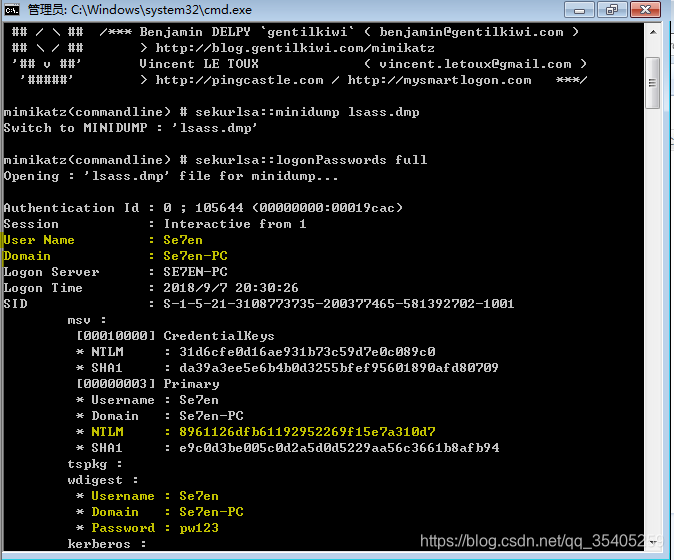Click the scrollbar down arrow
Screen dimensions: 674x560
tap(653, 542)
